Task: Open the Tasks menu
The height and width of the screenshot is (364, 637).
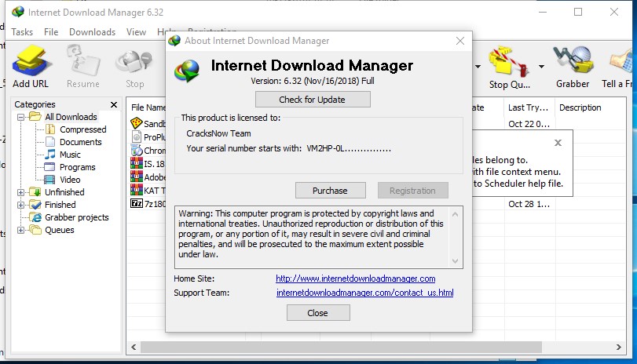Action: point(22,32)
